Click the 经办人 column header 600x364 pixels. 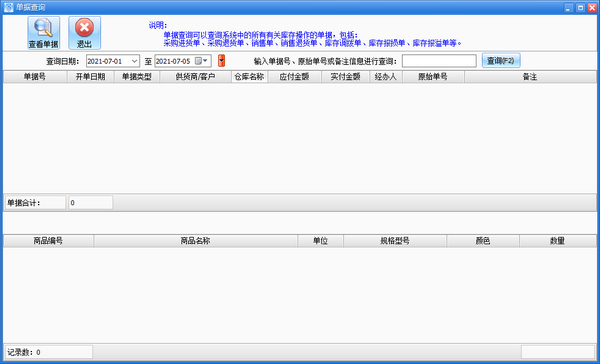point(386,77)
